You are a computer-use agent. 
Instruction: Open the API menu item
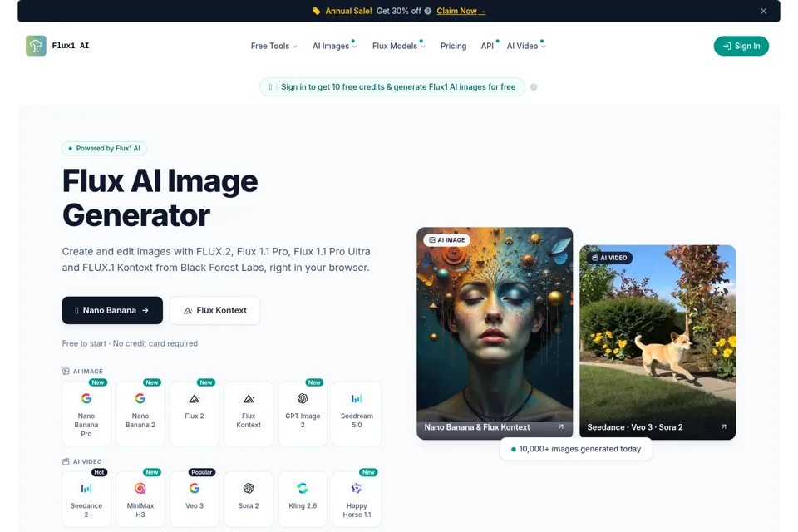tap(487, 46)
